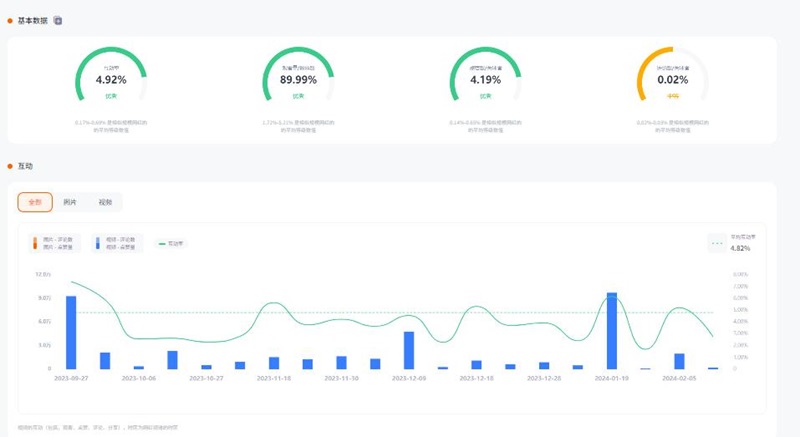Click the green rating under 4.92%
Screen dimensions: 800x437
coord(111,96)
